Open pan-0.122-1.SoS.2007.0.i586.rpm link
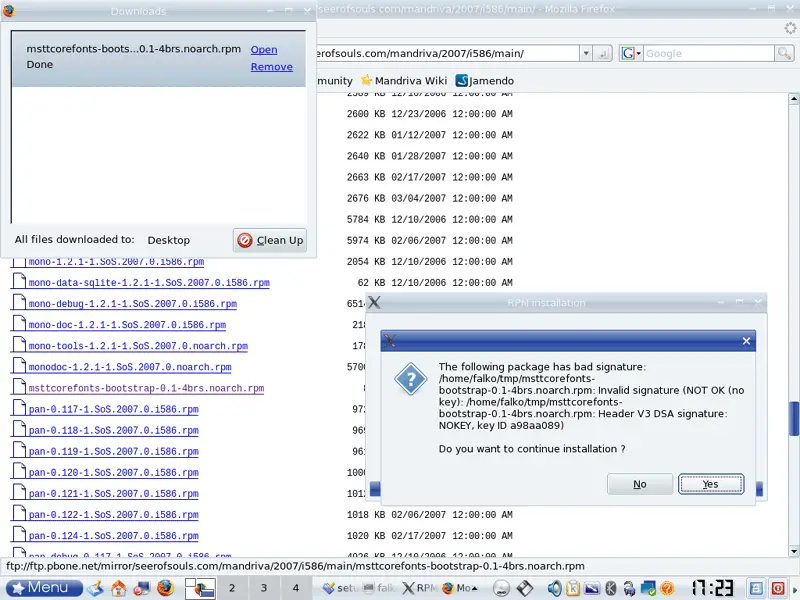 click(113, 515)
